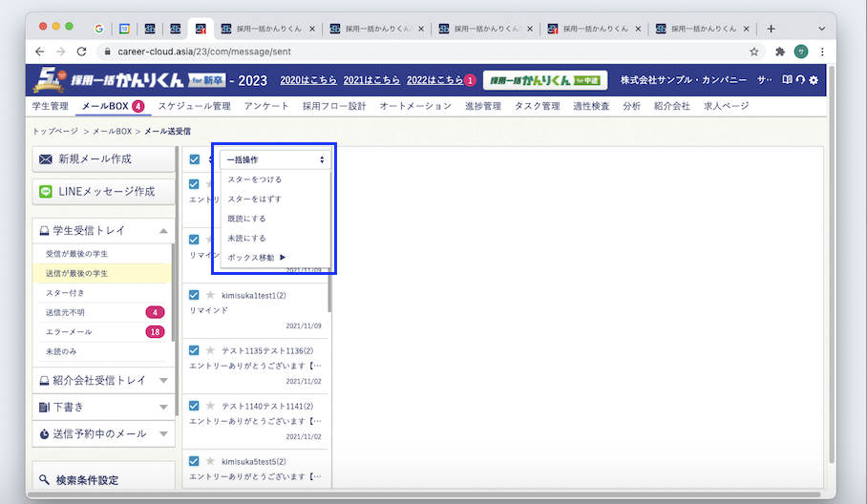The image size is (867, 504).
Task: Click the browser address bar URL
Action: (x=204, y=52)
